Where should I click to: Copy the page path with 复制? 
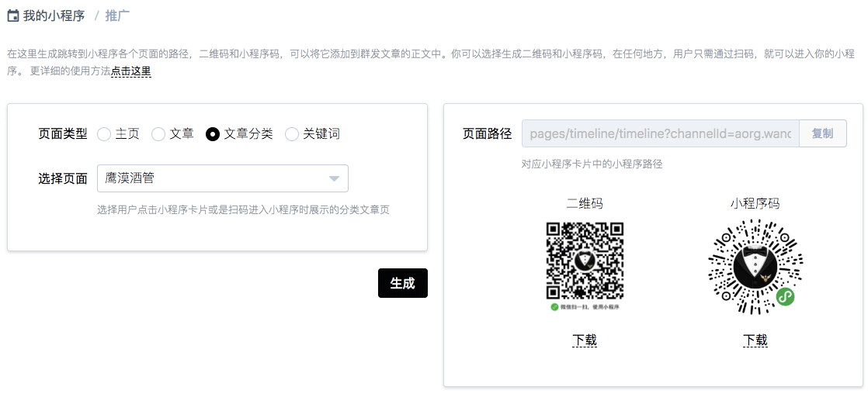tap(823, 133)
